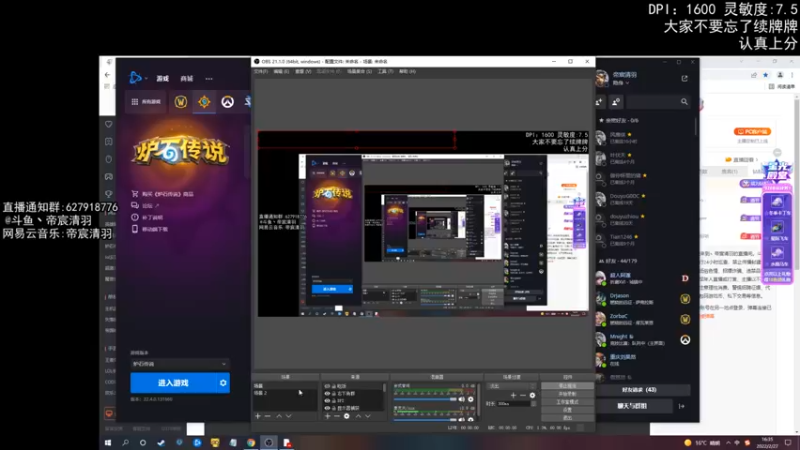
Task: Move source up with arrow
Action: pyautogui.click(x=358, y=416)
